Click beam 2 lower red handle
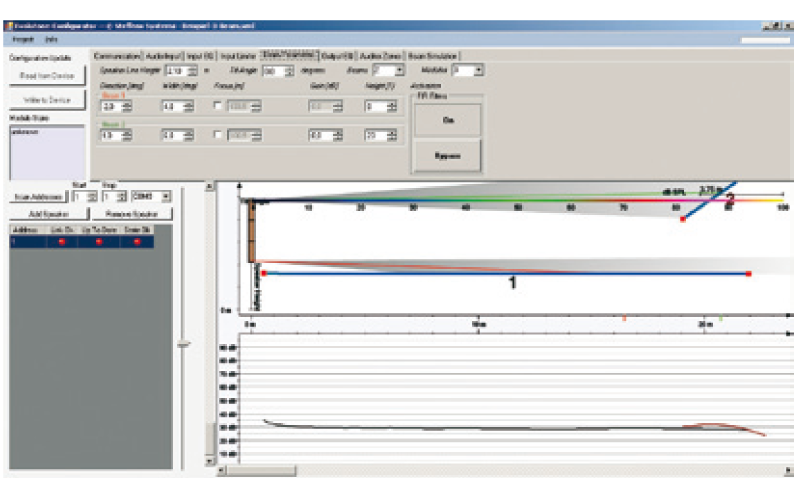Screen dimensions: 800x500 (x=683, y=219)
